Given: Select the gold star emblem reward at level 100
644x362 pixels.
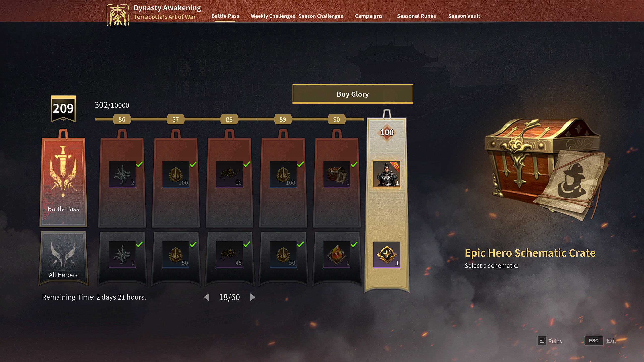Looking at the screenshot, I should tap(387, 255).
